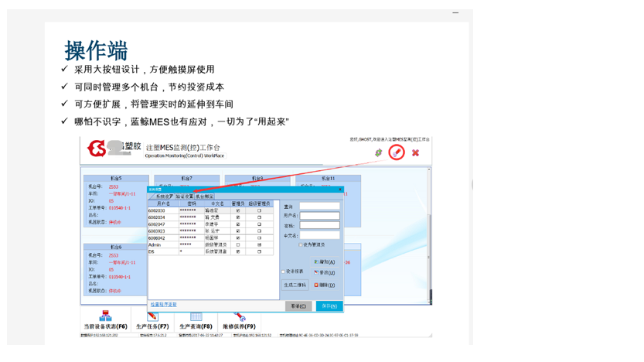Screen dimensions: 644x362
Task: Toggle 管理员 checkbox for user 6002030
Action: pyautogui.click(x=237, y=210)
